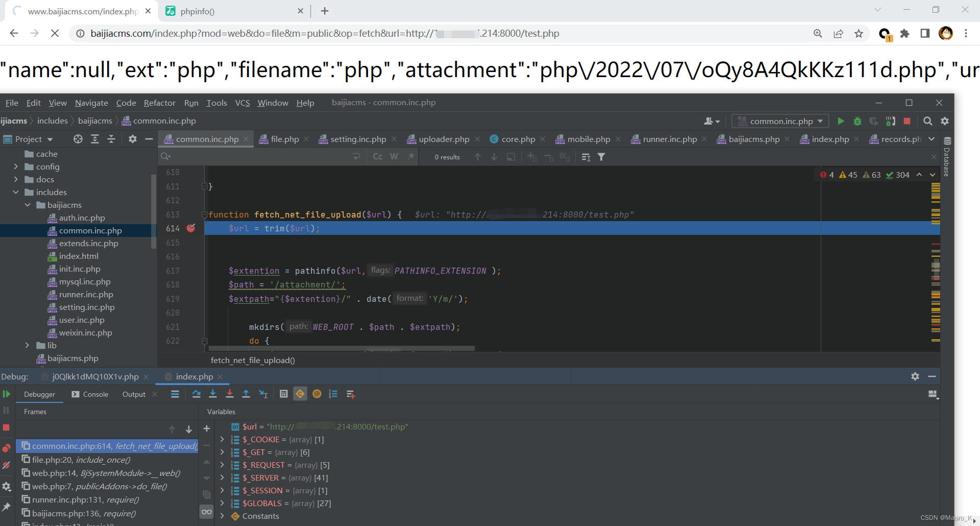Image resolution: width=980 pixels, height=526 pixels.
Task: Toggle the Regex search option
Action: (x=411, y=157)
